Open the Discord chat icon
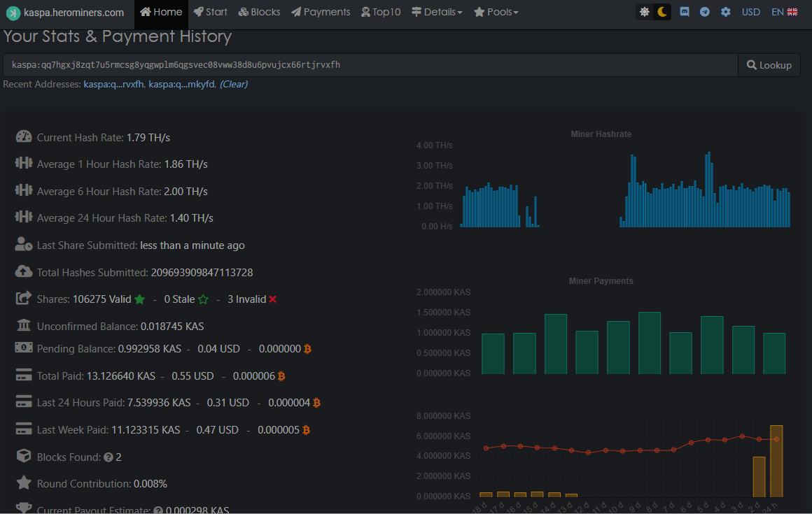 pyautogui.click(x=685, y=12)
